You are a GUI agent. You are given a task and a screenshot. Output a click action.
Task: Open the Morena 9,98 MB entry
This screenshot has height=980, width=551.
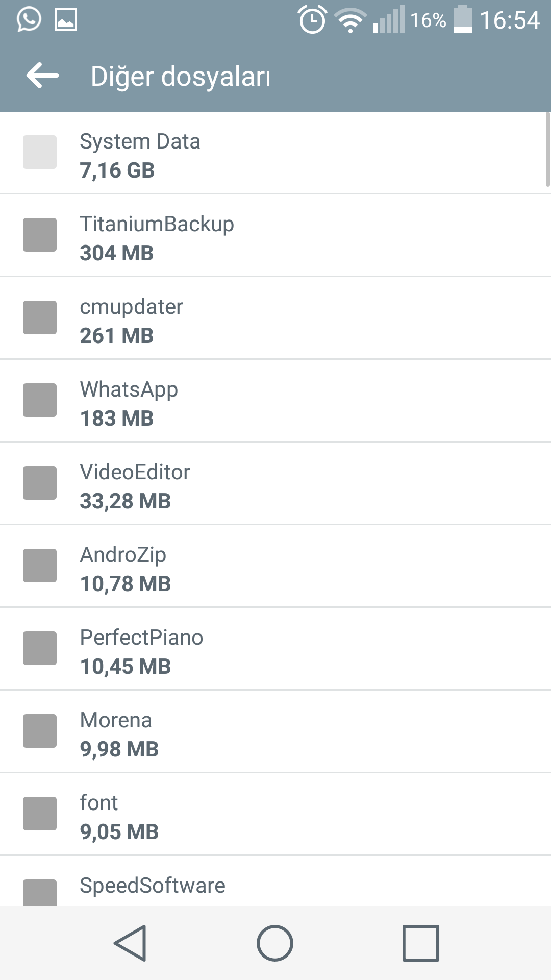275,731
